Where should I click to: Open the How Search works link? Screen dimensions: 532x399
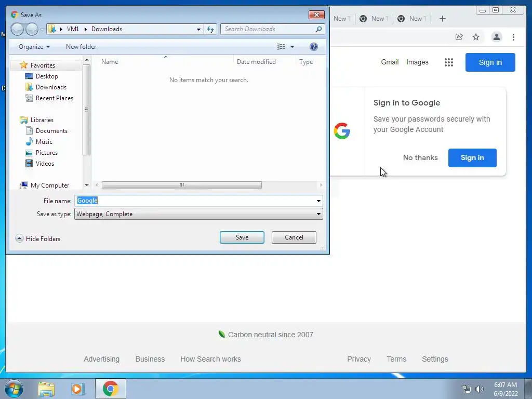tap(211, 359)
